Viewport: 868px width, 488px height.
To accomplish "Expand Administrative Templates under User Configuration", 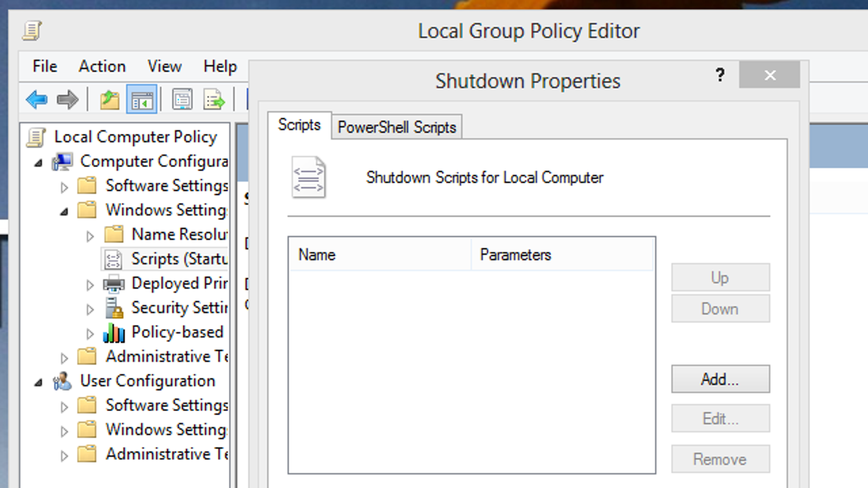I will 64,456.
